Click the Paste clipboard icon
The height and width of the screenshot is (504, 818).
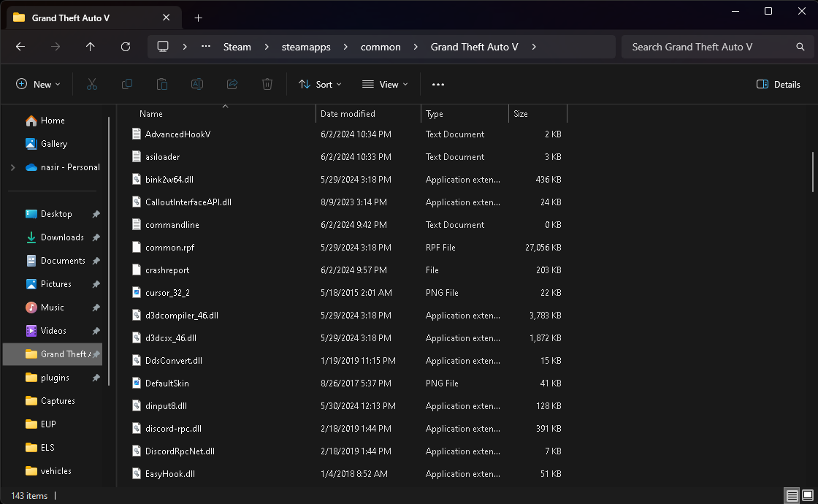[x=162, y=85]
